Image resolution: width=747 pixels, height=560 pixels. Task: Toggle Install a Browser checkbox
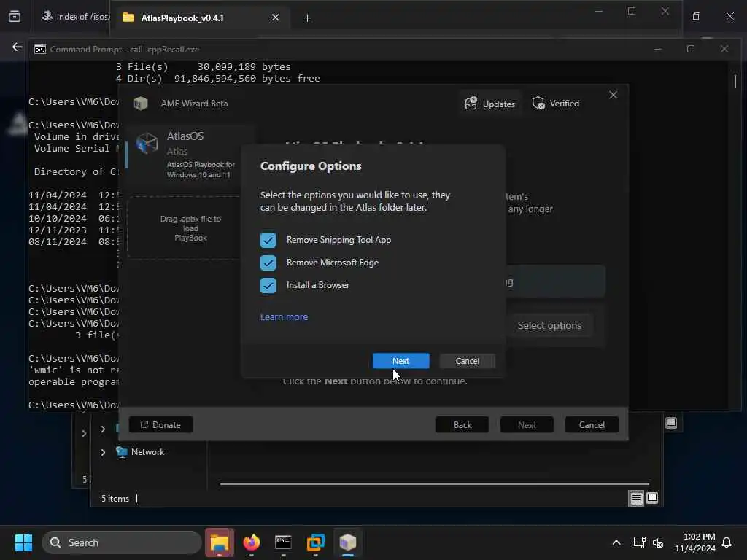268,285
